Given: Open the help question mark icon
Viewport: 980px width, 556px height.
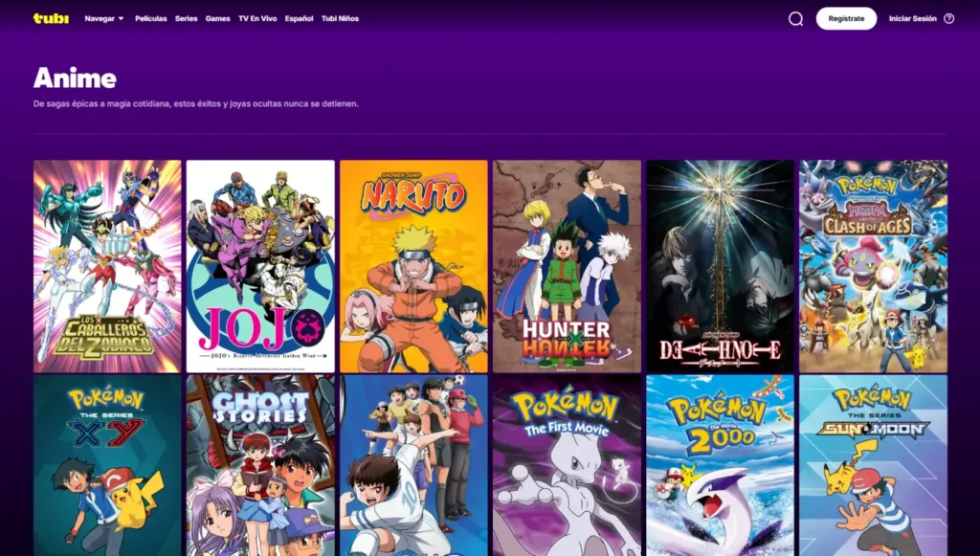Looking at the screenshot, I should pos(948,19).
